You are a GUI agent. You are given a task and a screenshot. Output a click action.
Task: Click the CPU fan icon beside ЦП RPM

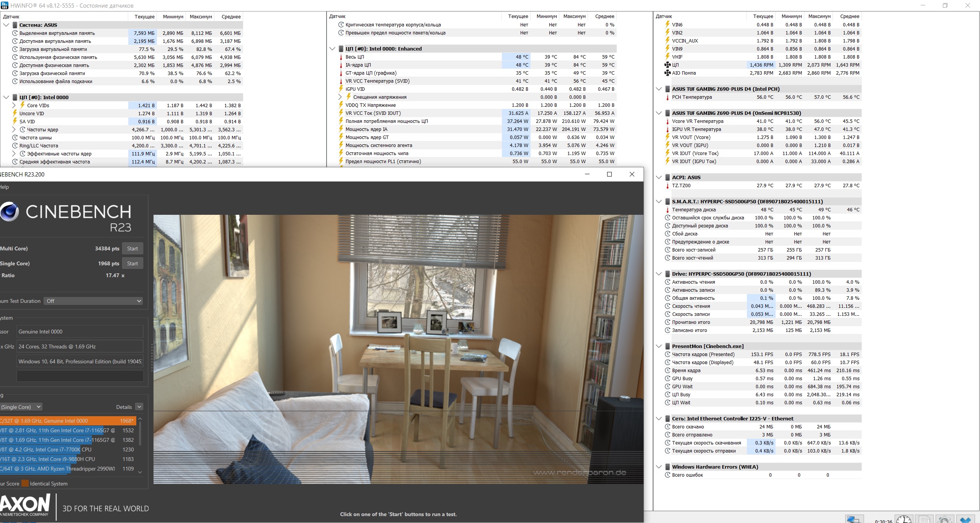(x=668, y=65)
